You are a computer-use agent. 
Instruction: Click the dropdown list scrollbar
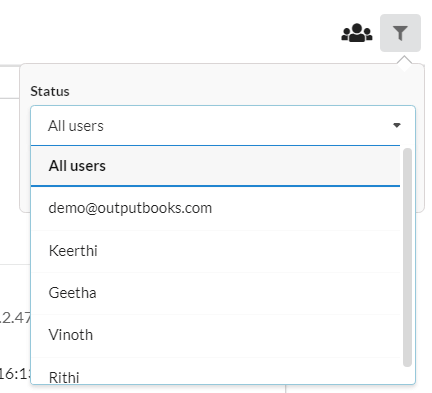pos(407,257)
